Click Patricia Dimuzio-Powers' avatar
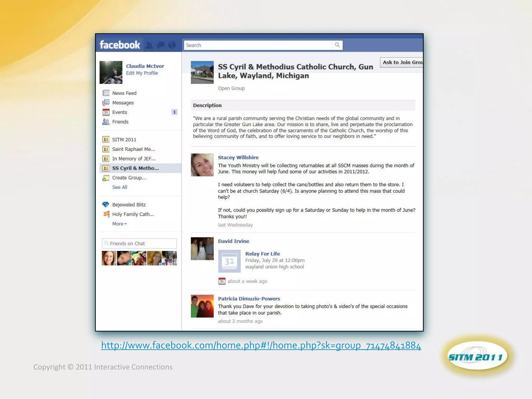532x399 pixels. (202, 306)
